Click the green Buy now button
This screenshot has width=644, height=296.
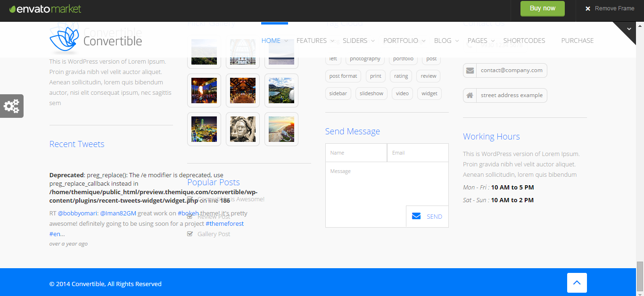[542, 8]
